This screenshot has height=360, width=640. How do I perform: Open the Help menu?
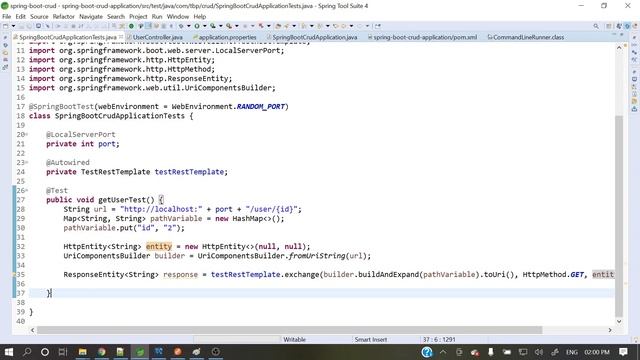(200, 17)
